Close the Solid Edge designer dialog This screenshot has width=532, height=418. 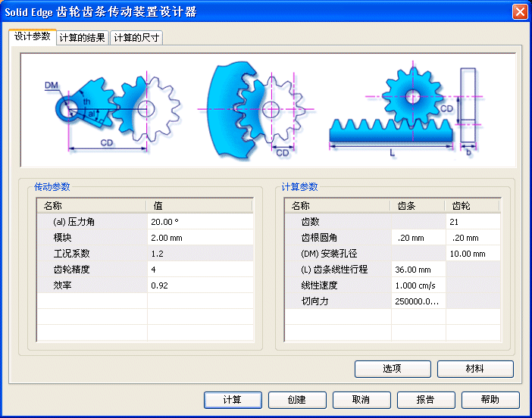pyautogui.click(x=520, y=11)
